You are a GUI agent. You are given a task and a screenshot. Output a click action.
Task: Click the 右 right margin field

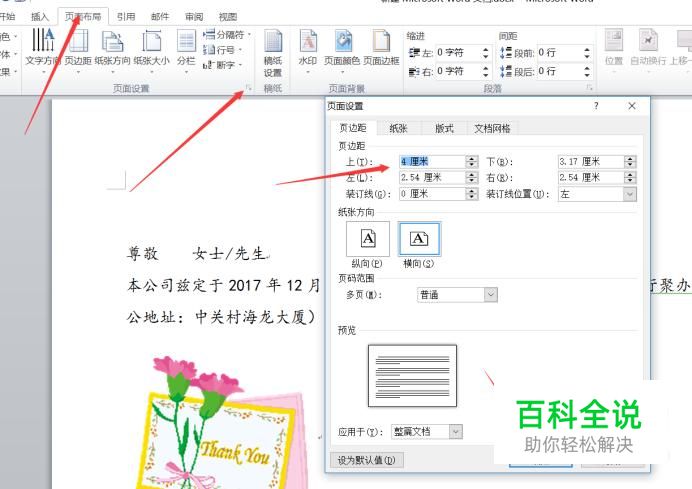point(591,177)
